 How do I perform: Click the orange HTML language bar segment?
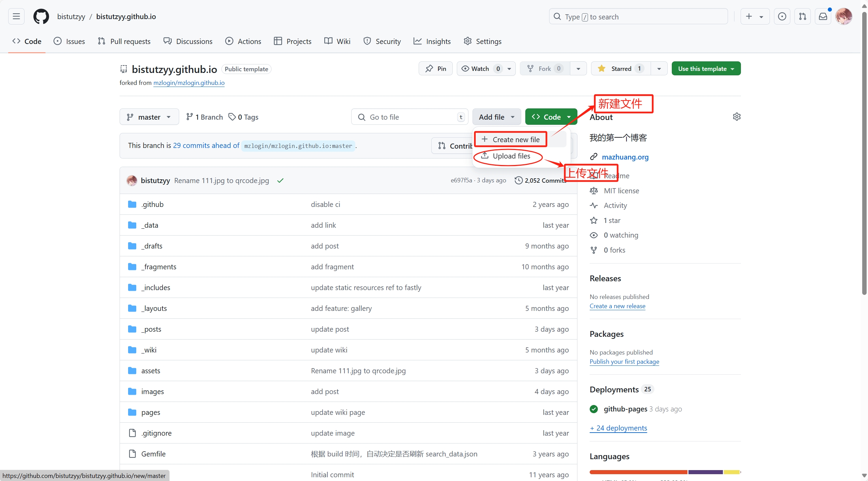point(638,472)
